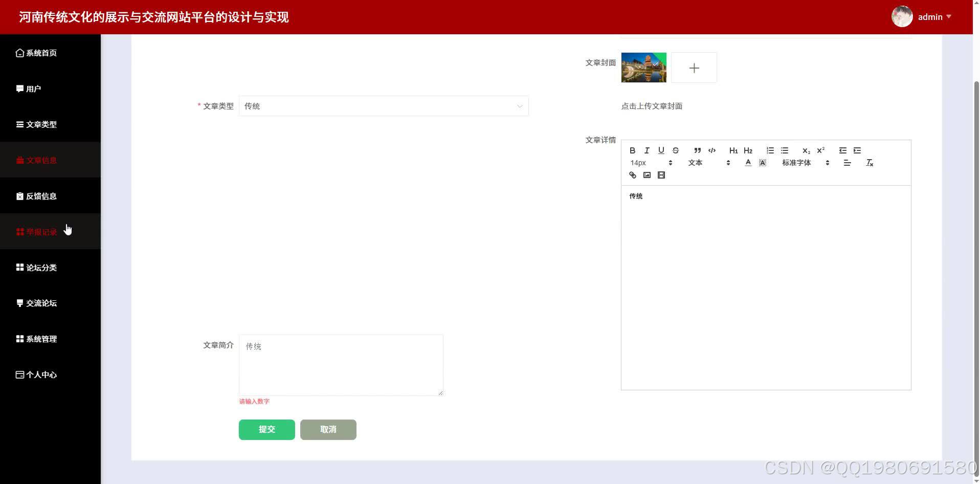
Task: Apply strikethrough formatting
Action: [675, 150]
